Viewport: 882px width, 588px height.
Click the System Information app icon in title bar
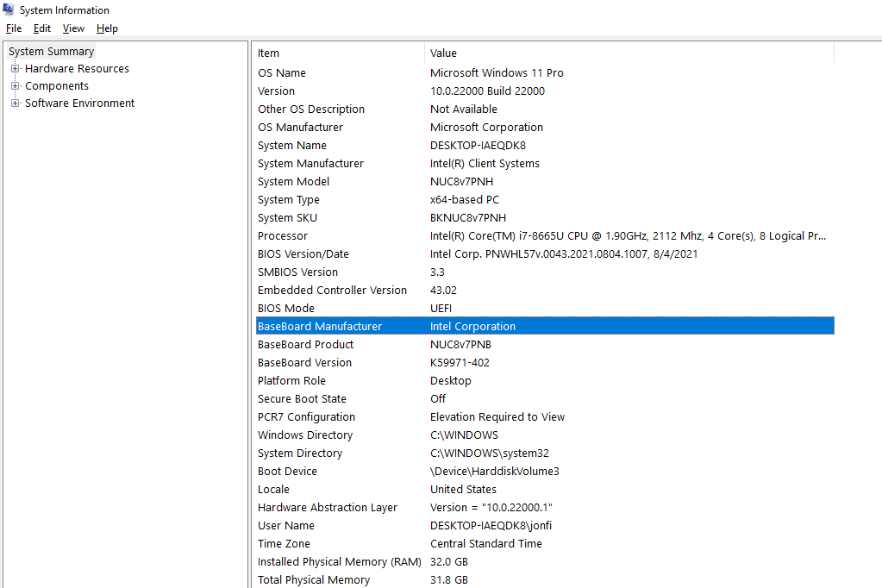click(9, 9)
